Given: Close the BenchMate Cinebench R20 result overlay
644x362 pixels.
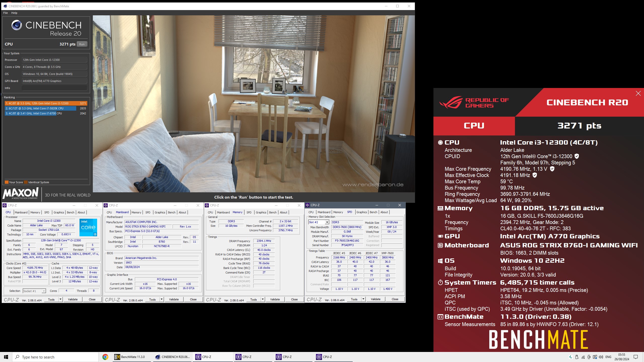Looking at the screenshot, I should (x=638, y=94).
